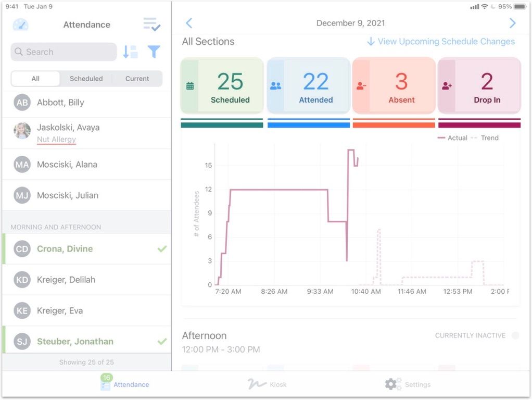The image size is (532, 400).
Task: Open the 22 Attended card
Action: 308,85
